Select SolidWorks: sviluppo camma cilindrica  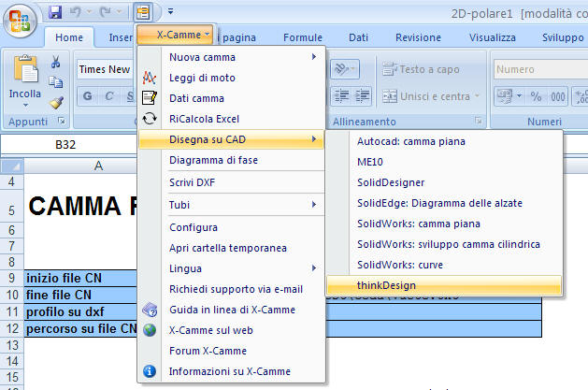[444, 244]
